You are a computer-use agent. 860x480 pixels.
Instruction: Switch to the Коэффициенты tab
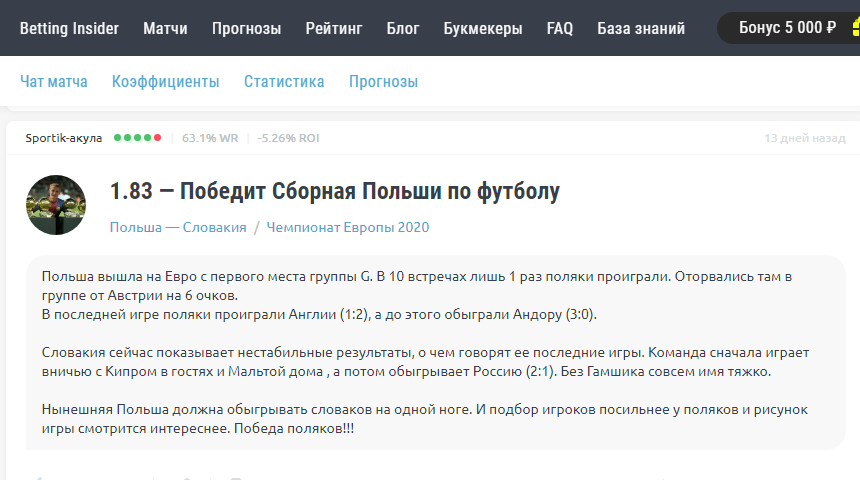pos(166,81)
